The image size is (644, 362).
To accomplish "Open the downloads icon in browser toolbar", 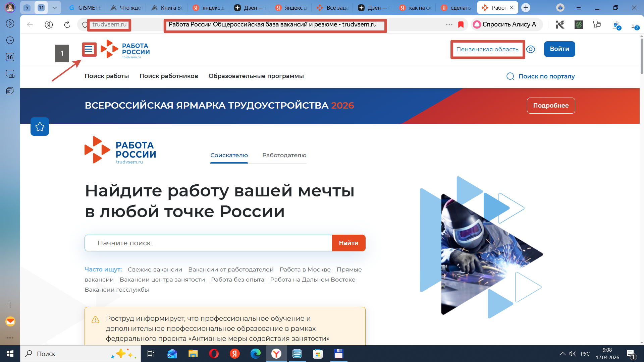I will click(634, 25).
